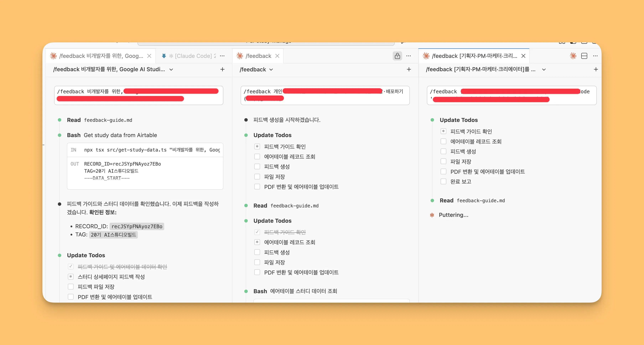Open the Read feedback-guide.md step in the left pane
644x345 pixels.
100,120
